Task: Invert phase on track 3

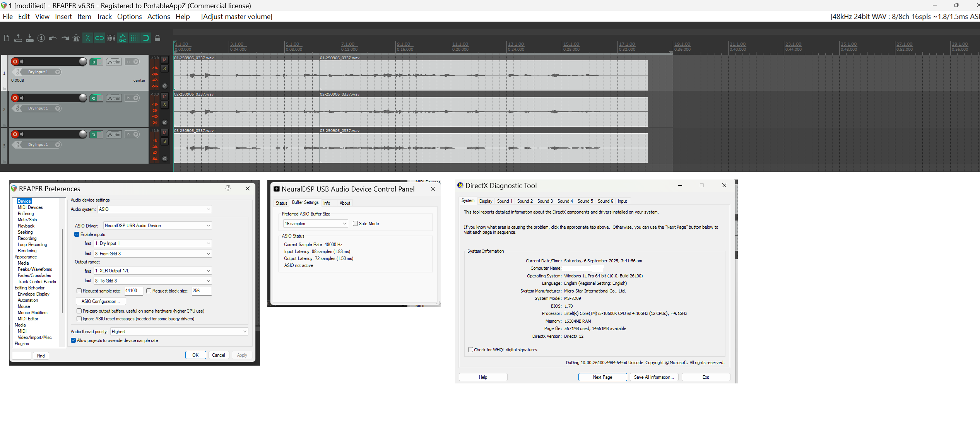Action: [164, 159]
